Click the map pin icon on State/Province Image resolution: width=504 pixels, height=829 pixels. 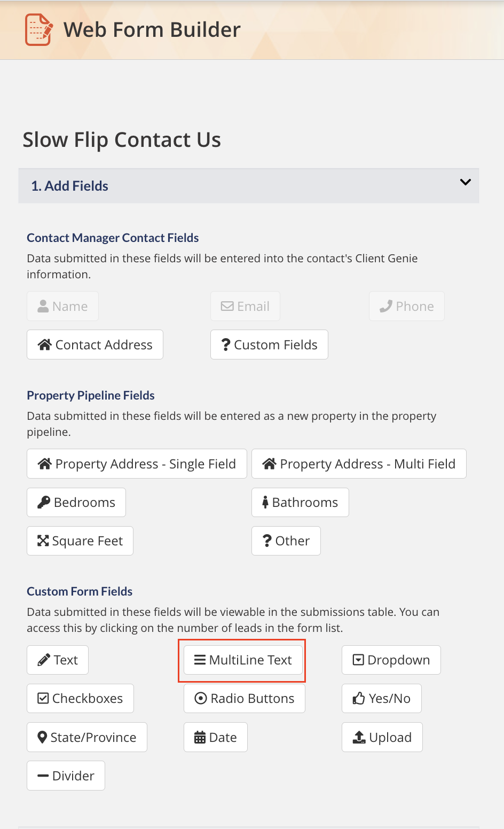click(42, 737)
